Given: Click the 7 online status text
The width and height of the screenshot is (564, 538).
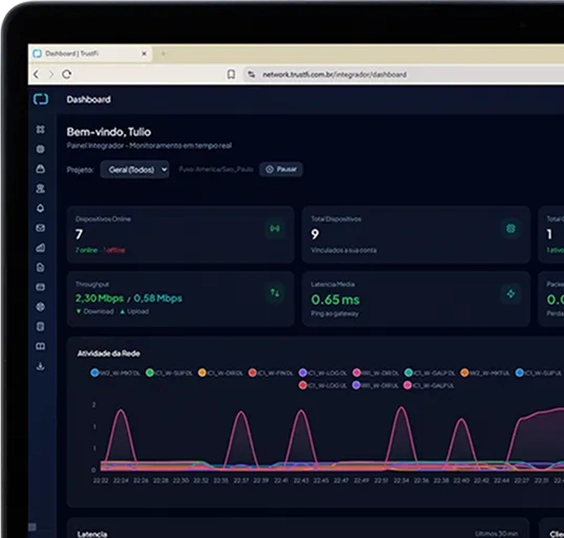Looking at the screenshot, I should 86,250.
